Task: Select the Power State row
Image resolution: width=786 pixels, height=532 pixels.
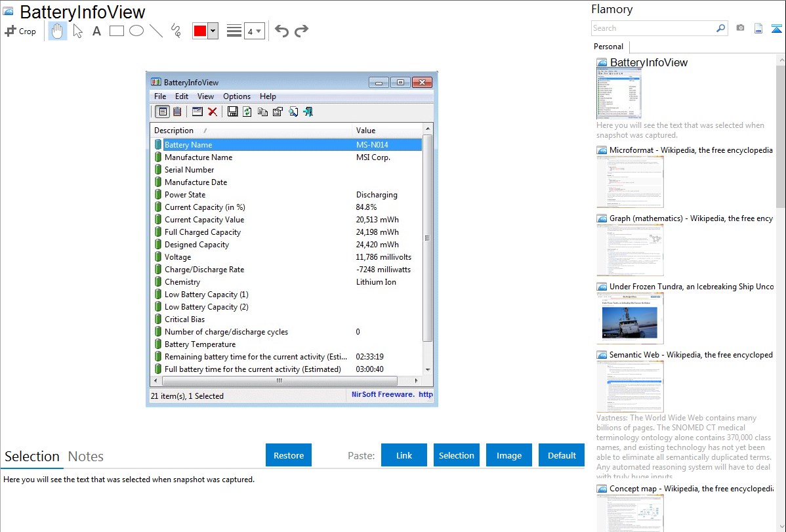Action: [287, 195]
